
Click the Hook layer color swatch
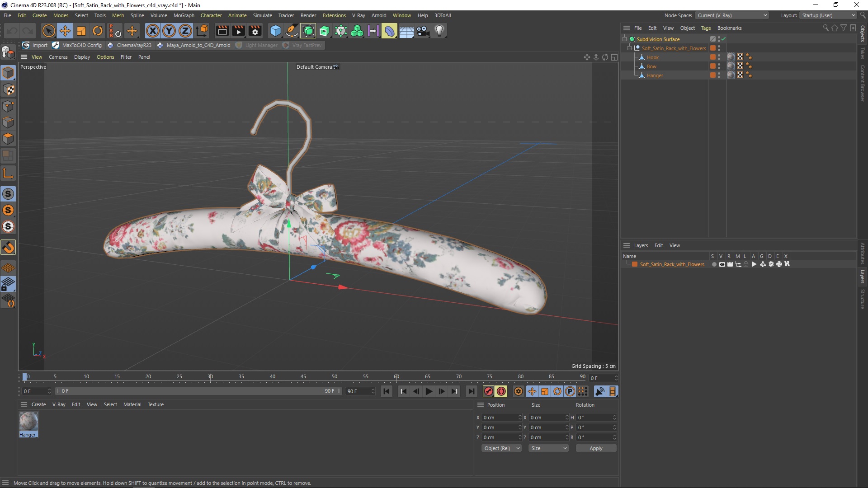713,57
